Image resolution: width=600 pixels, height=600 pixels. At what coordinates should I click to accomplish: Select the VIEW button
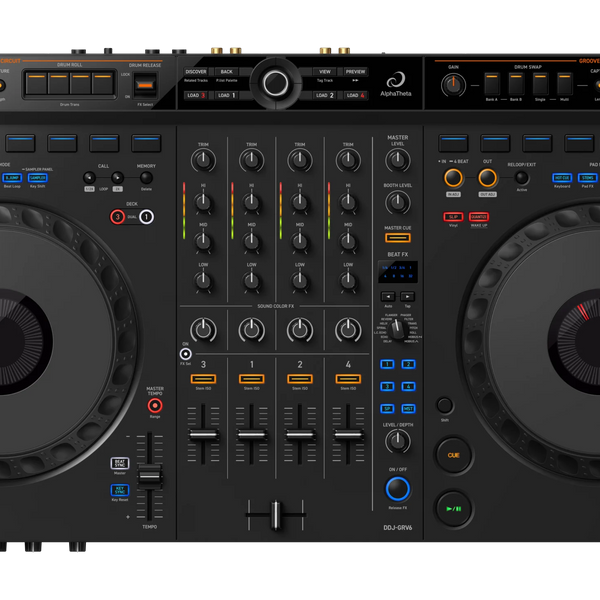[x=325, y=72]
